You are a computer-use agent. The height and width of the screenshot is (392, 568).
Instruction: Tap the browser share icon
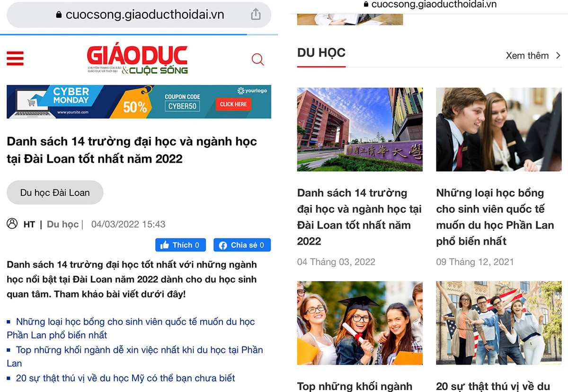(x=256, y=14)
